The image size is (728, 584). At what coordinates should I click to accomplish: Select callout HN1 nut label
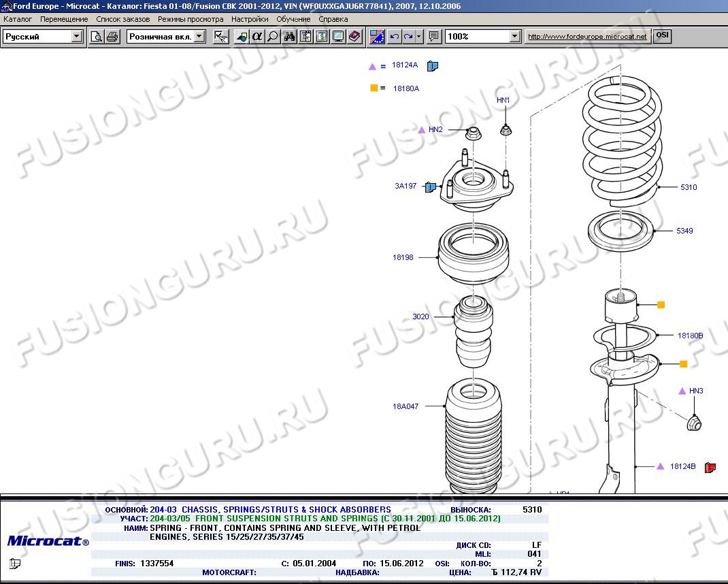[x=503, y=100]
